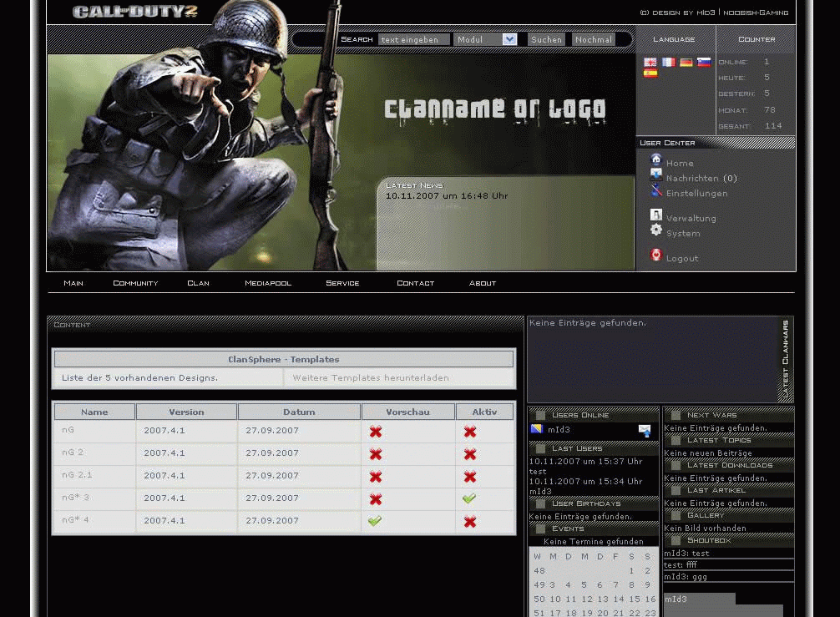
Task: Click the green Vorschau checkmark for nG* 4
Action: click(x=375, y=520)
